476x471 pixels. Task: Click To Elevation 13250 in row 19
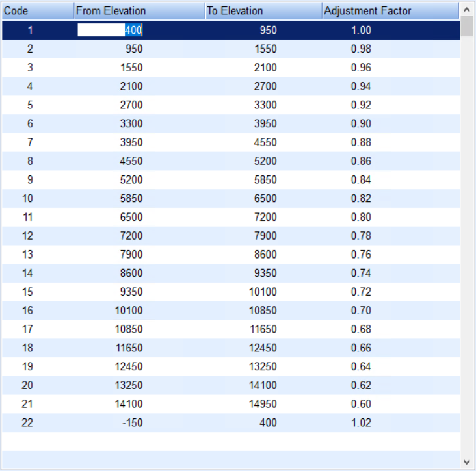click(263, 366)
